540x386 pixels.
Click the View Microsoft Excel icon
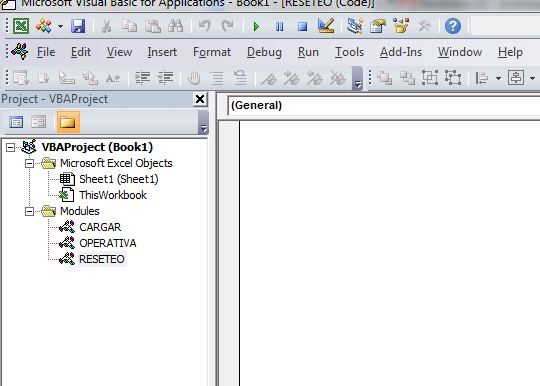21,26
